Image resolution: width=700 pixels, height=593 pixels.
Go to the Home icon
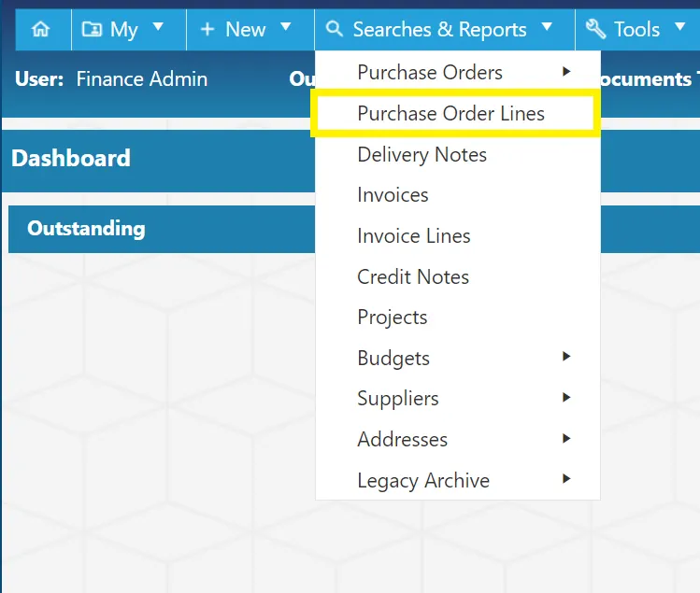pos(40,29)
